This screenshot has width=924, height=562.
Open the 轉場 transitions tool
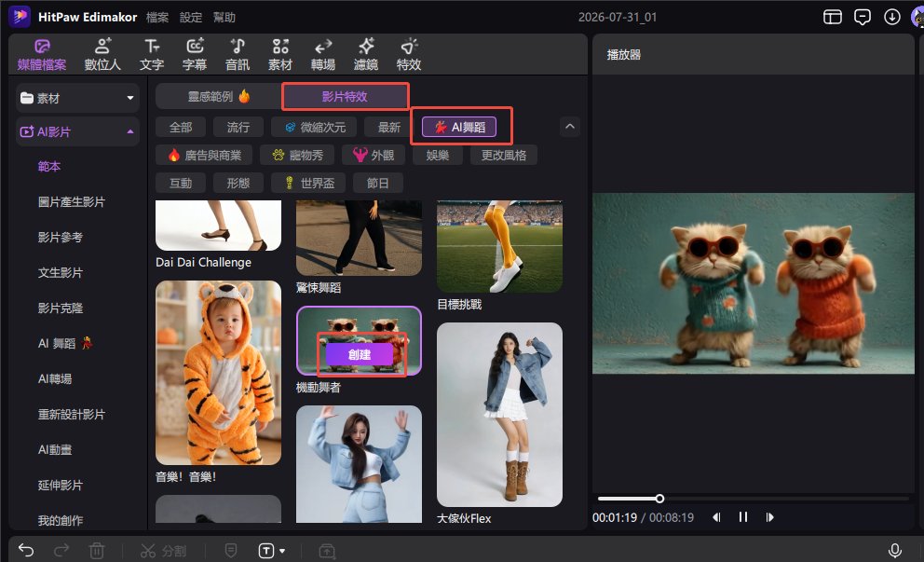coord(323,55)
